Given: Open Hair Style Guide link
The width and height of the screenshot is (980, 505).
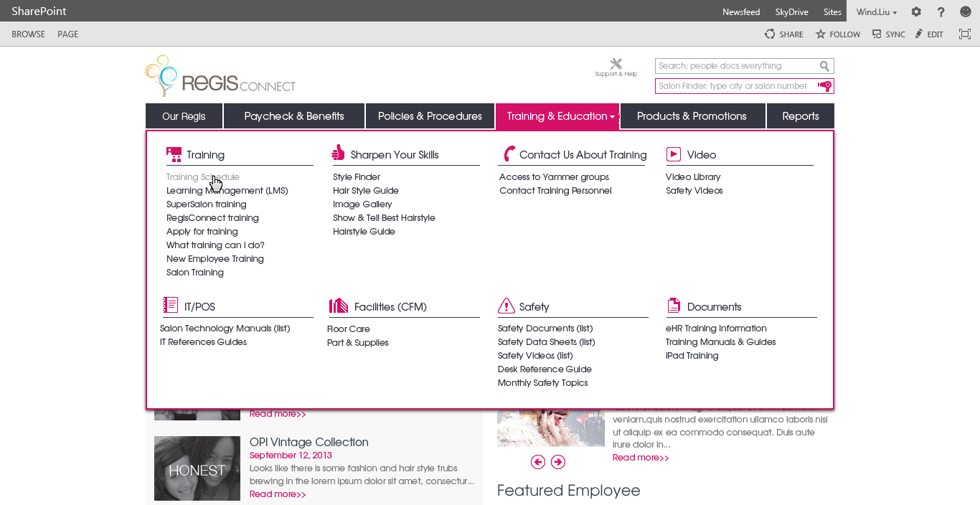Looking at the screenshot, I should point(366,191).
